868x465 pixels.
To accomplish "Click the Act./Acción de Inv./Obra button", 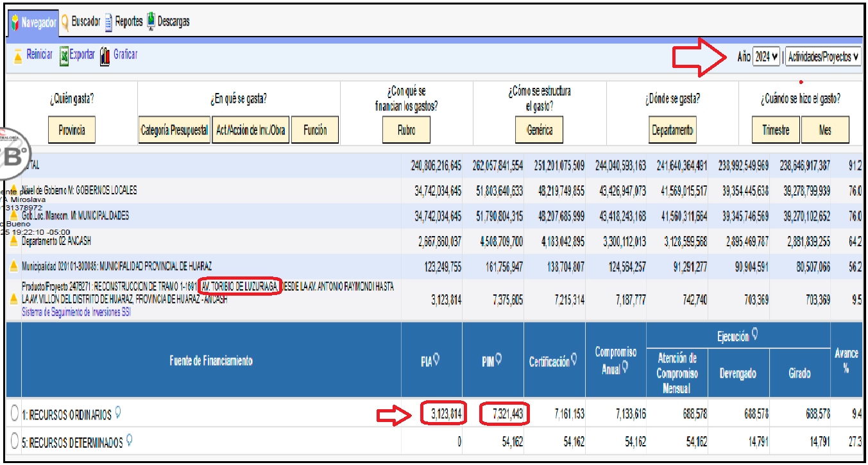I will coord(251,130).
